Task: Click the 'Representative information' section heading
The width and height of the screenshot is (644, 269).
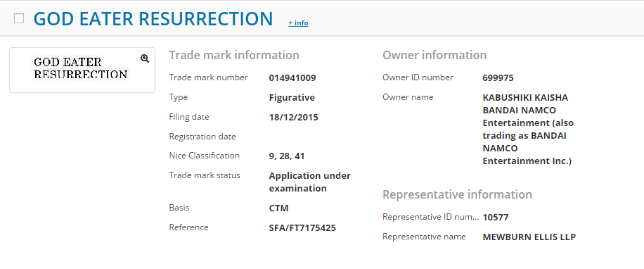Action: (457, 194)
